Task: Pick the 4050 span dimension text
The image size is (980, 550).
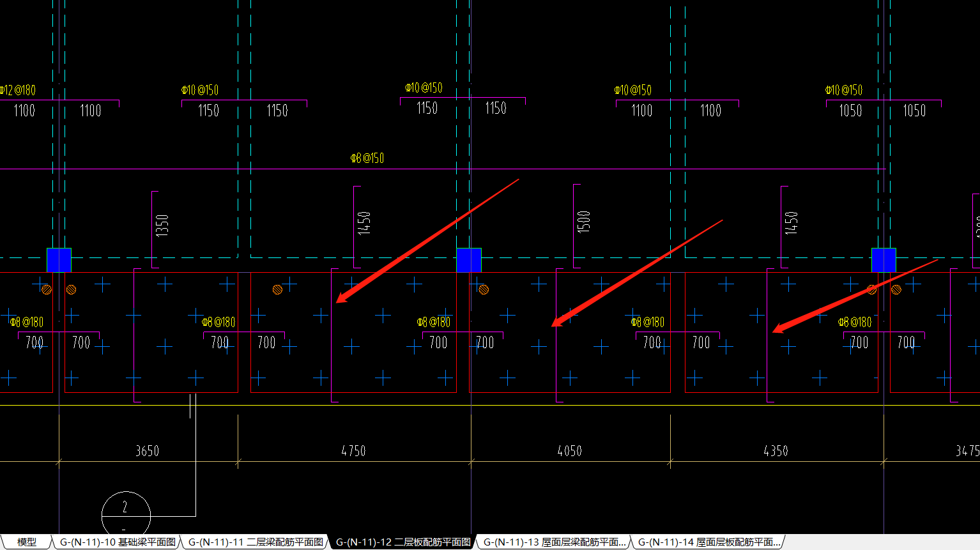Action: point(569,451)
